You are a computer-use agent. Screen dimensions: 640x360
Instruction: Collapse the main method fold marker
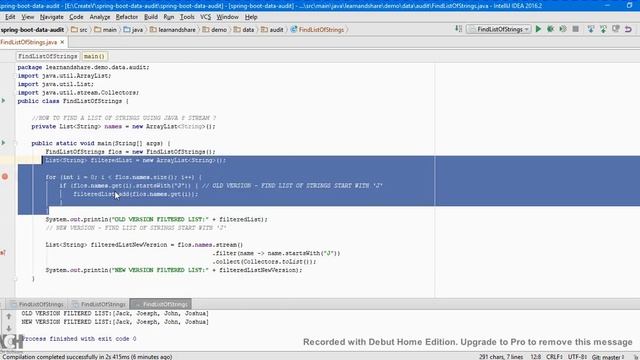[x=16, y=143]
